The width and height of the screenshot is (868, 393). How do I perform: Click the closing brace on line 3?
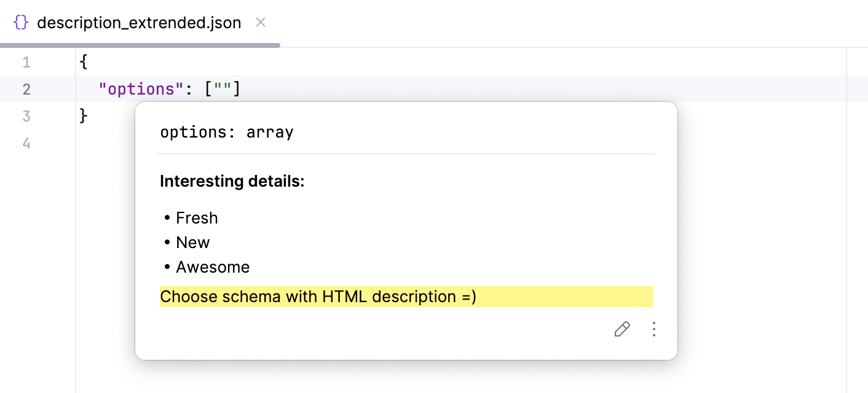click(x=82, y=115)
